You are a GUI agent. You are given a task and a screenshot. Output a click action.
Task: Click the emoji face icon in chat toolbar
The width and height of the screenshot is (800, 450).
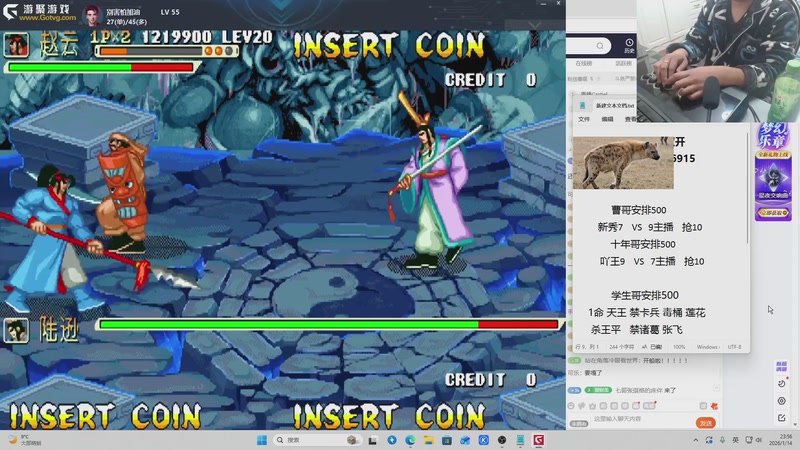coord(571,406)
